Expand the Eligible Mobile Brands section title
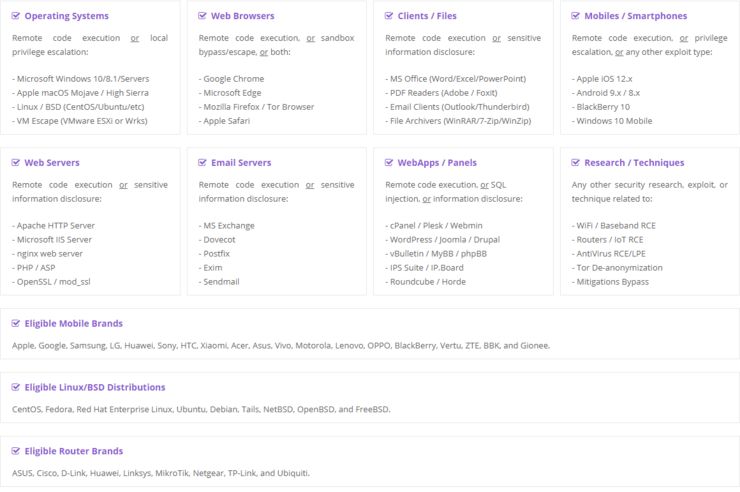The height and width of the screenshot is (492, 740). [x=73, y=323]
